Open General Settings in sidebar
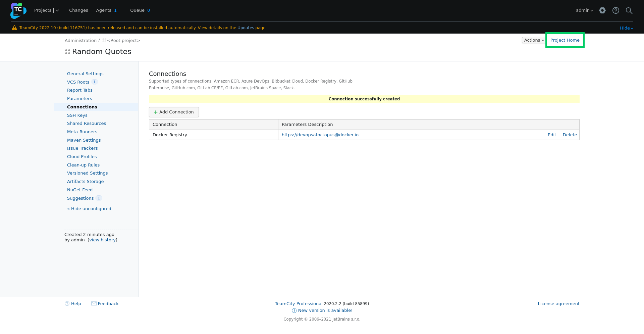Image resolution: width=644 pixels, height=334 pixels. tap(85, 74)
